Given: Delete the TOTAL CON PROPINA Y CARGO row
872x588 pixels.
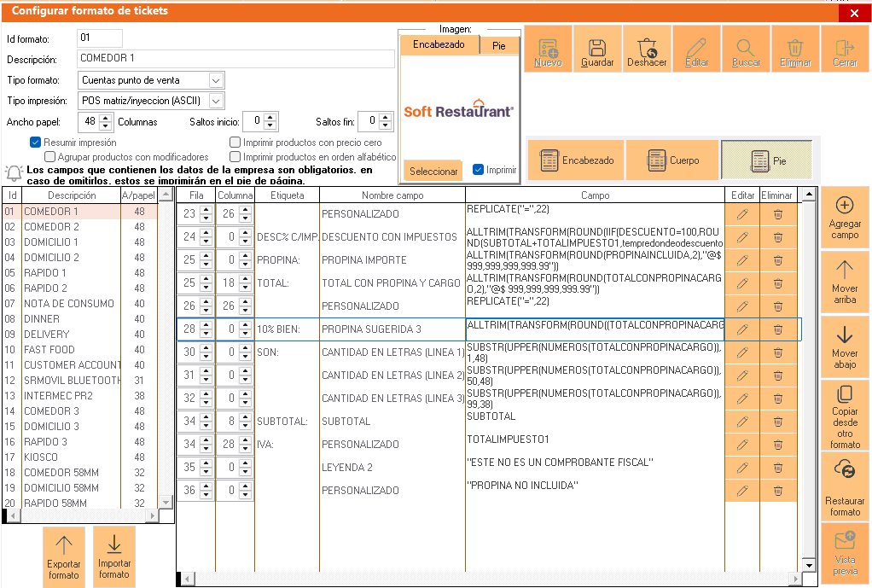Looking at the screenshot, I should point(778,283).
